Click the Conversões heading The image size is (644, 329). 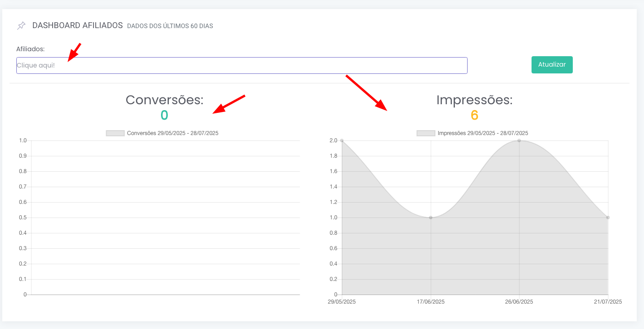[164, 100]
